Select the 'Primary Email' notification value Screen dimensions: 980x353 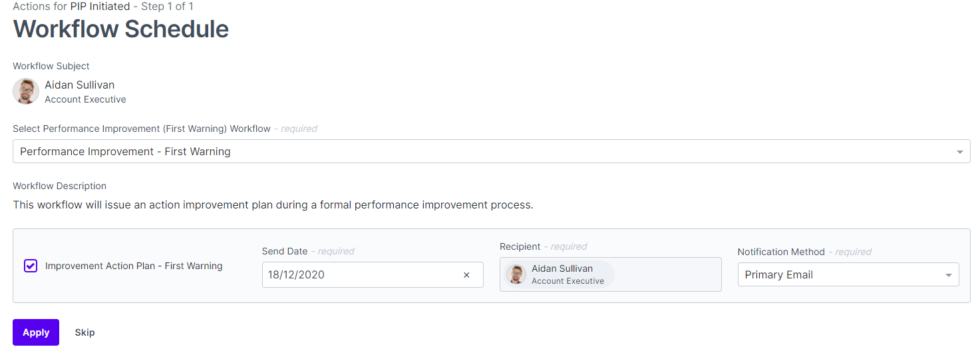pyautogui.click(x=778, y=275)
